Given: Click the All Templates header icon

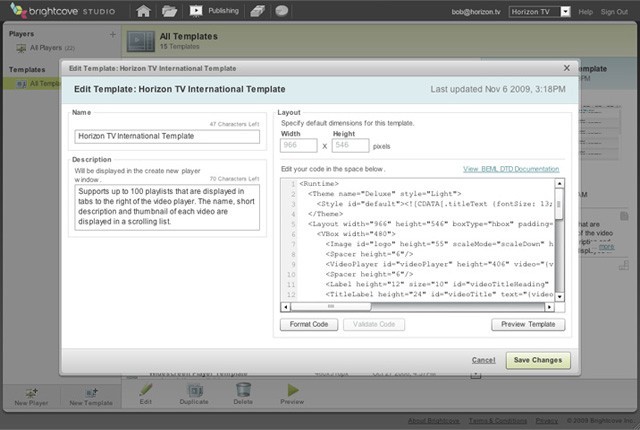Looking at the screenshot, I should [x=140, y=41].
